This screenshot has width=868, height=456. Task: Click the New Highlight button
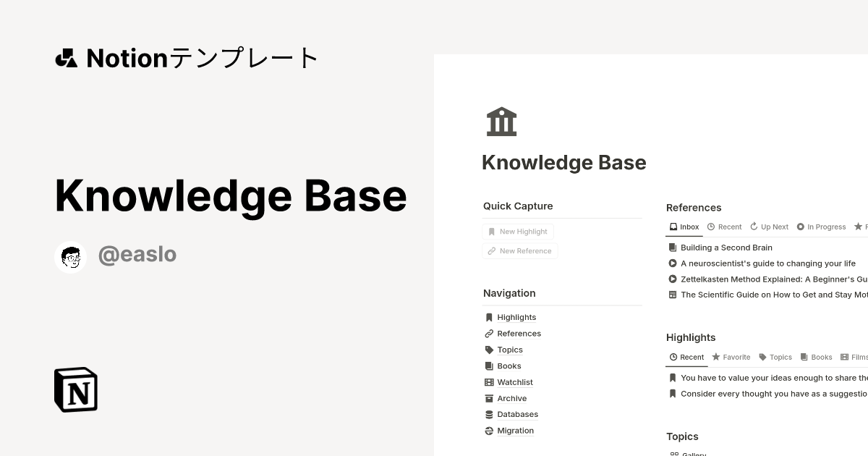coord(518,231)
